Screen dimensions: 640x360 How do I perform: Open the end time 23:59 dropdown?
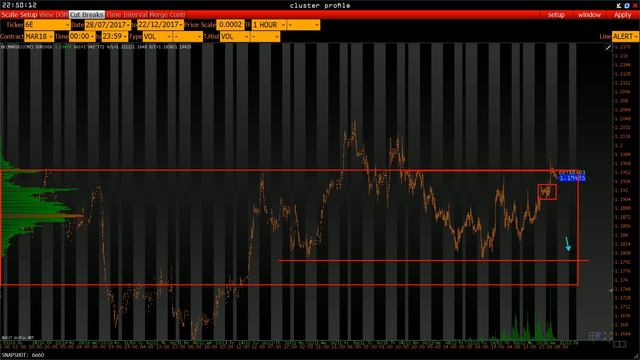pos(115,37)
